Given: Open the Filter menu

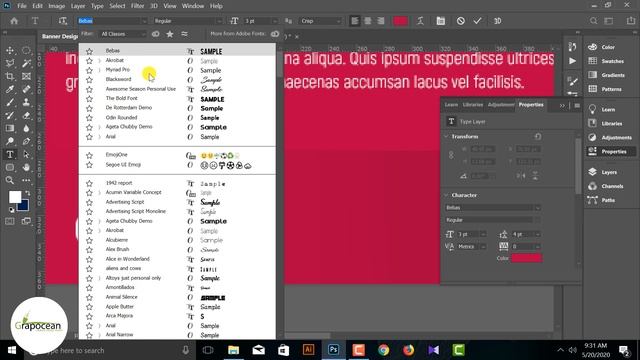Looking at the screenshot, I should [x=138, y=6].
